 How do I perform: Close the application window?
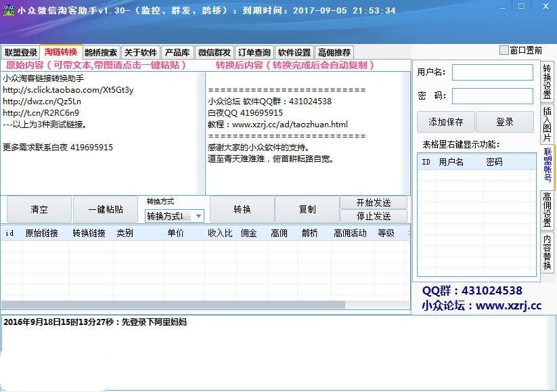pyautogui.click(x=545, y=6)
